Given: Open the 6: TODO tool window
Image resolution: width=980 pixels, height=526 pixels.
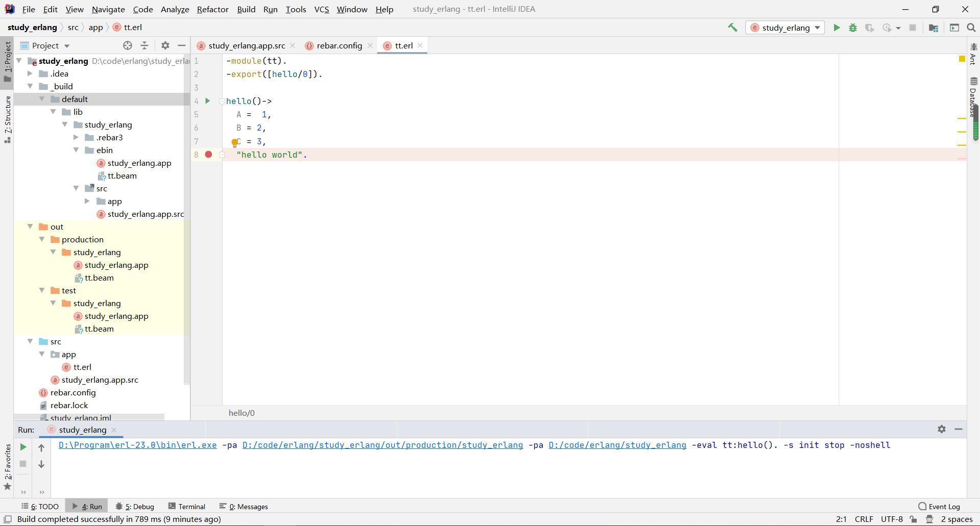Looking at the screenshot, I should [x=40, y=507].
